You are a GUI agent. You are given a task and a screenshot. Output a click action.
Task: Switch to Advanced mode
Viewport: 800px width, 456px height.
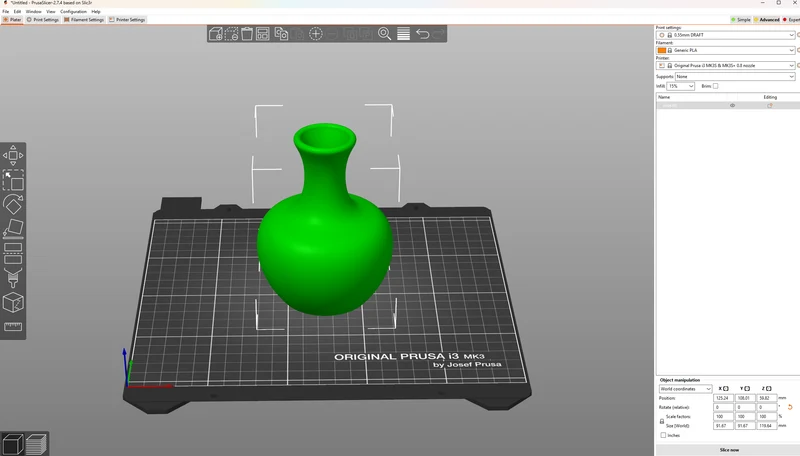click(x=767, y=20)
